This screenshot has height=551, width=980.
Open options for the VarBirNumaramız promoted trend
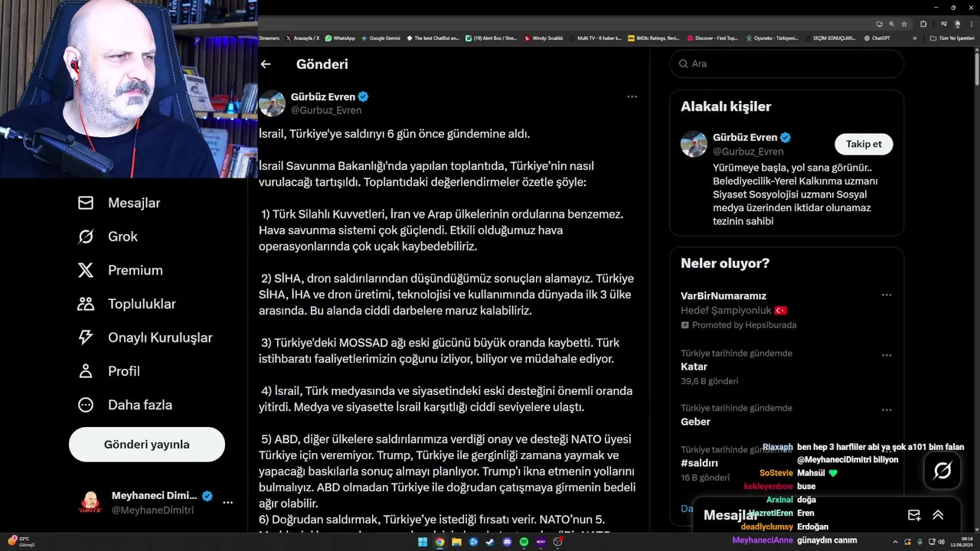887,295
